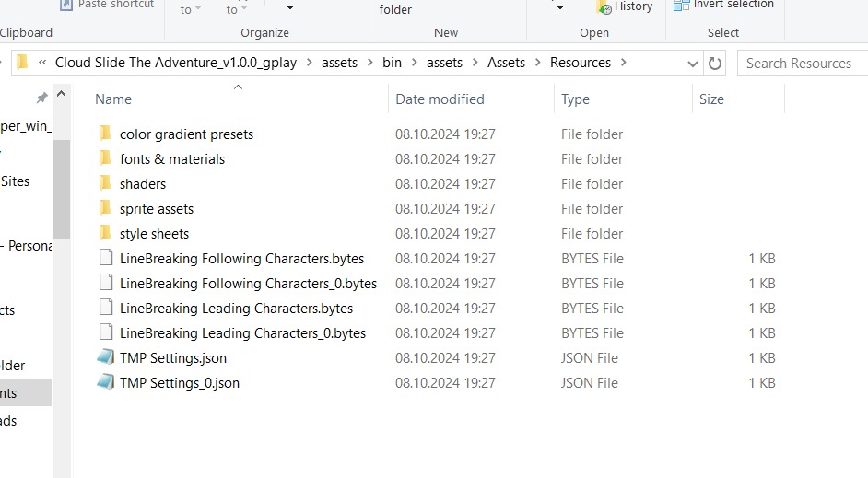Image resolution: width=868 pixels, height=478 pixels.
Task: Expand chevron after capitalized Assets breadcrumb
Action: 537,63
